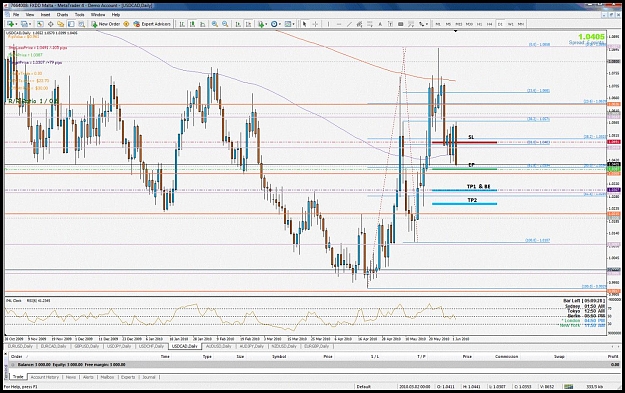The width and height of the screenshot is (625, 393).
Task: Open the Window menu
Action: (x=98, y=14)
